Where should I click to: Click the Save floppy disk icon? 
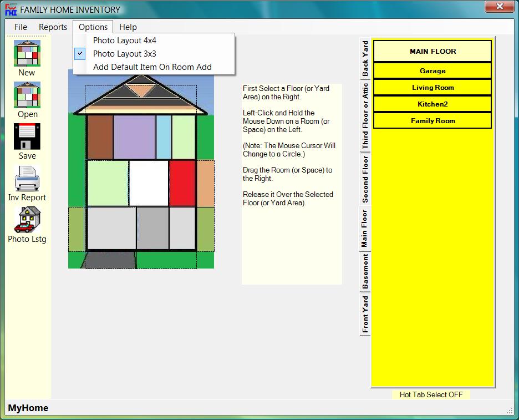pyautogui.click(x=27, y=136)
